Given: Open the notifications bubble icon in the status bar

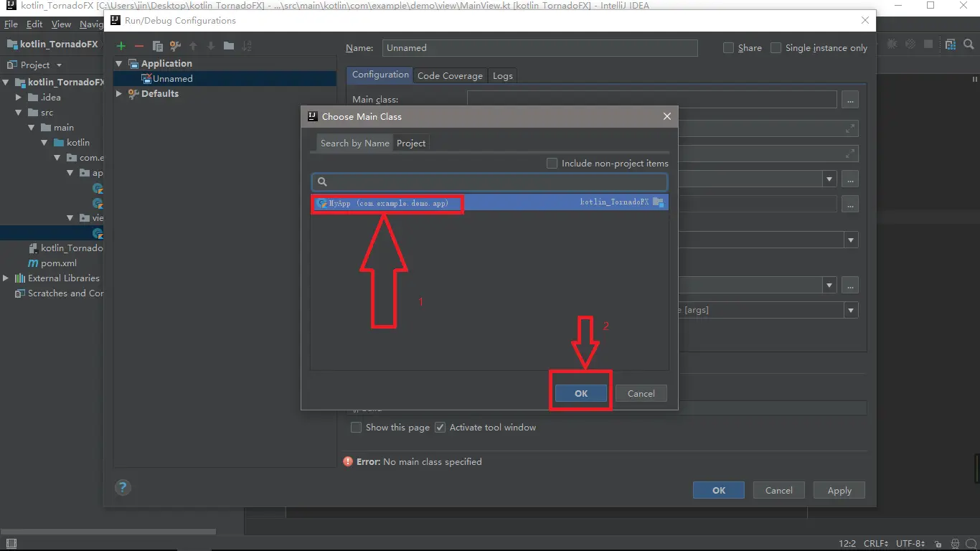Looking at the screenshot, I should click(x=971, y=544).
